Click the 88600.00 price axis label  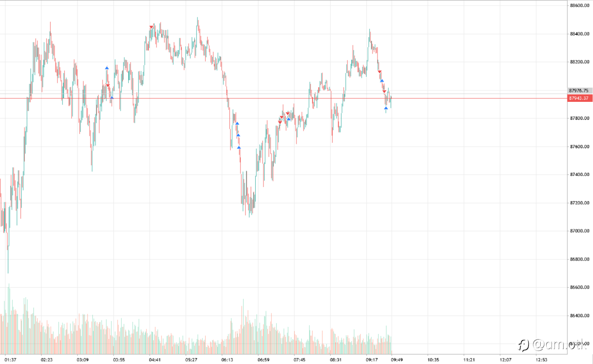[x=579, y=6]
